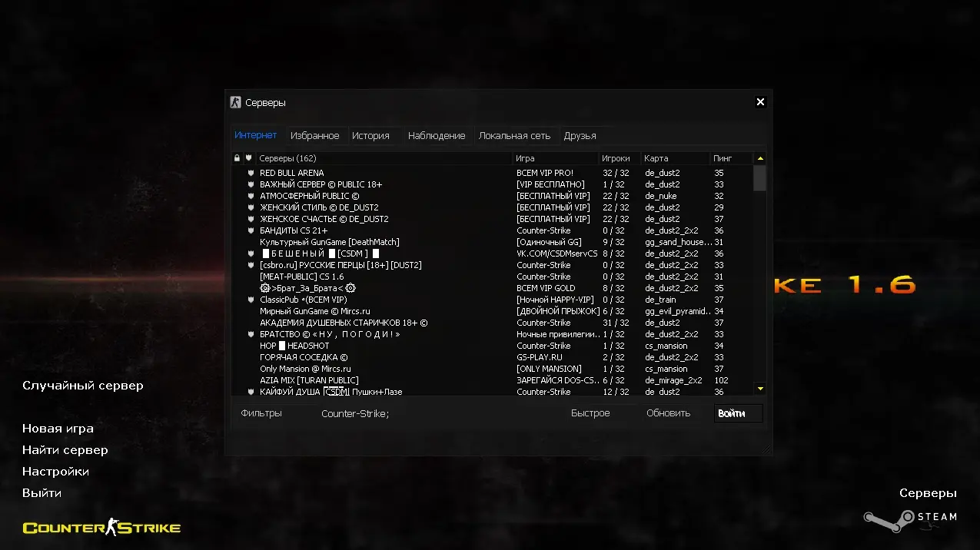The height and width of the screenshot is (550, 980).
Task: Click shield icon beside RED BULL ARENA
Action: tap(251, 174)
